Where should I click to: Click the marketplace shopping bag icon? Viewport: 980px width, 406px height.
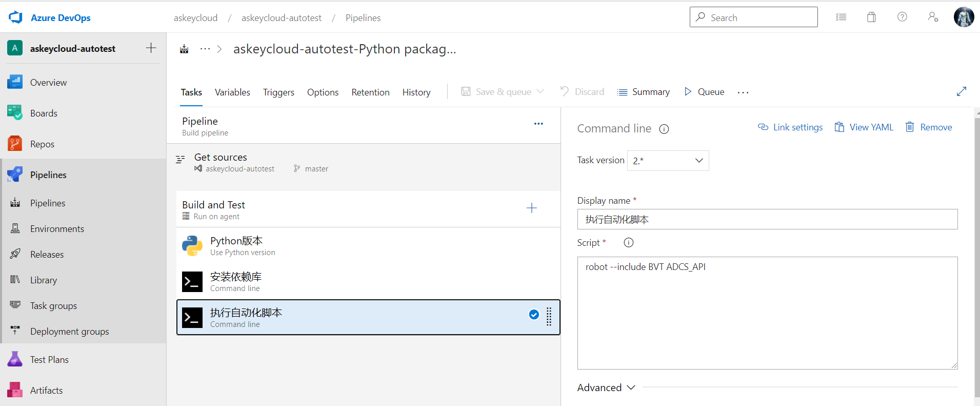click(871, 17)
